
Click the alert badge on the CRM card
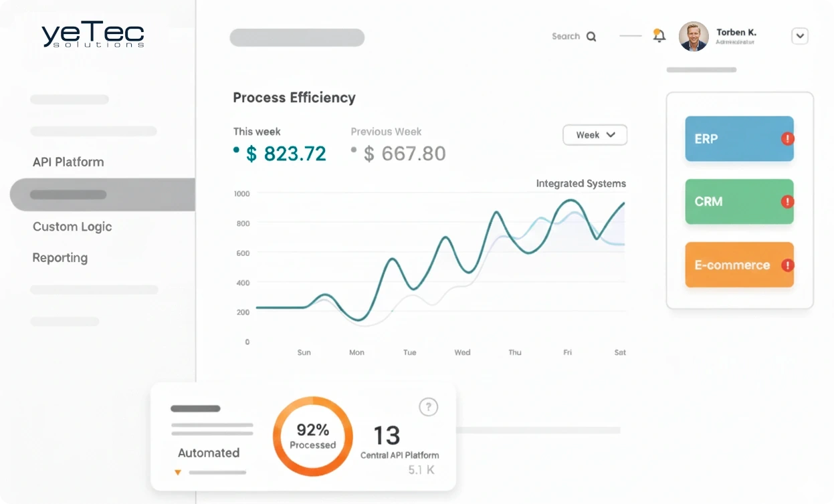789,201
